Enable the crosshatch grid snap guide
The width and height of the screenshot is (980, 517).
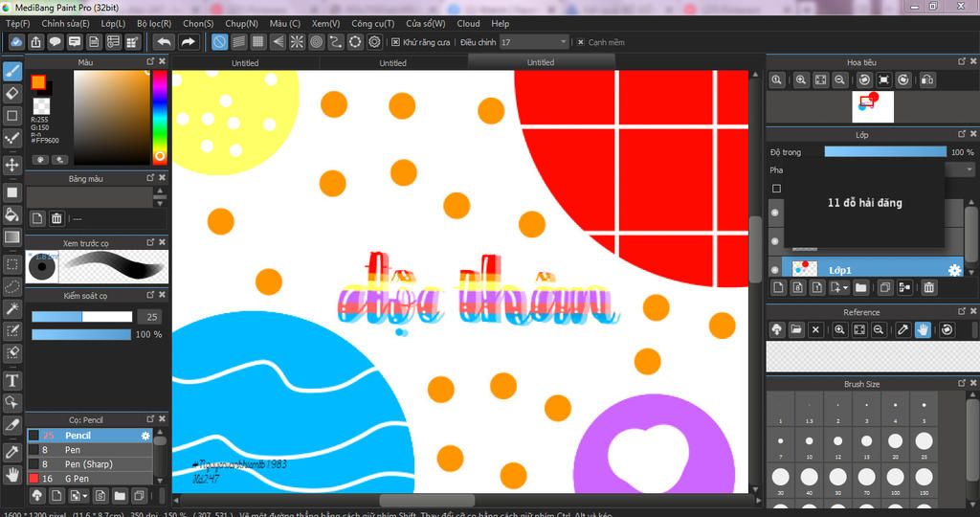pyautogui.click(x=258, y=42)
